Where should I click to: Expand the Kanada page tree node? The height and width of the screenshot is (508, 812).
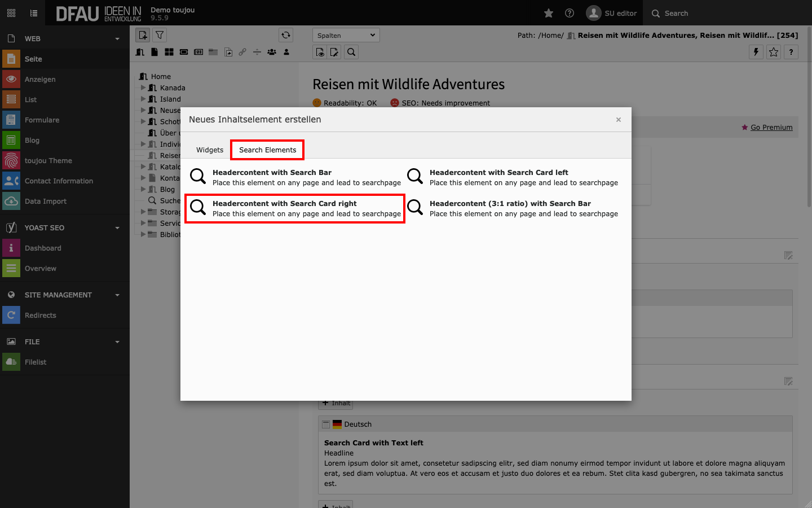(x=143, y=87)
